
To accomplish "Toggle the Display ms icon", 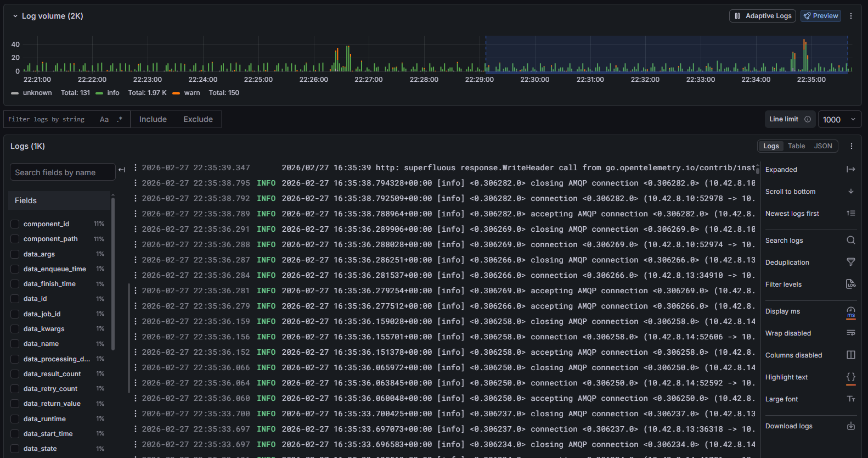I will coord(850,311).
